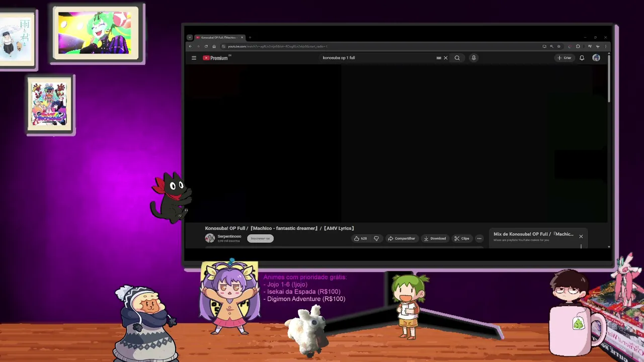Open the YouTube hamburger guide menu
This screenshot has width=644, height=362.
(194, 58)
